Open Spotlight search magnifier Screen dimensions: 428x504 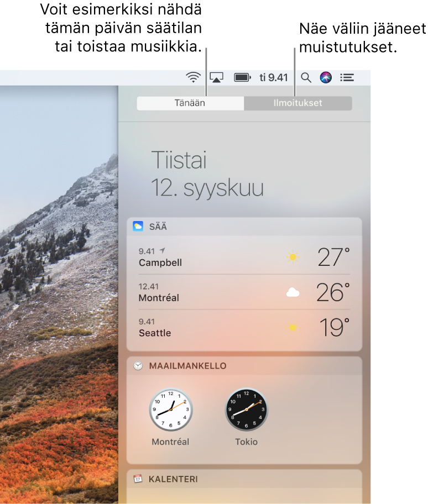[x=306, y=77]
